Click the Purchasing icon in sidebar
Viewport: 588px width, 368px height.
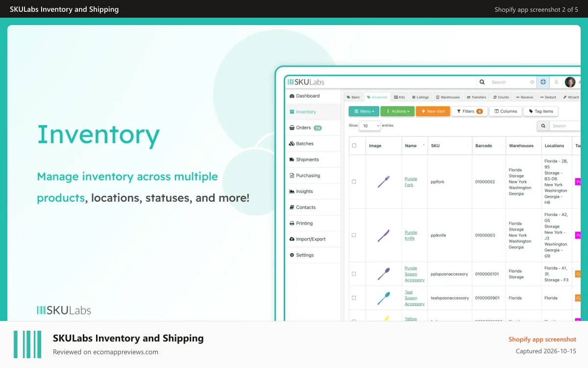coord(292,176)
